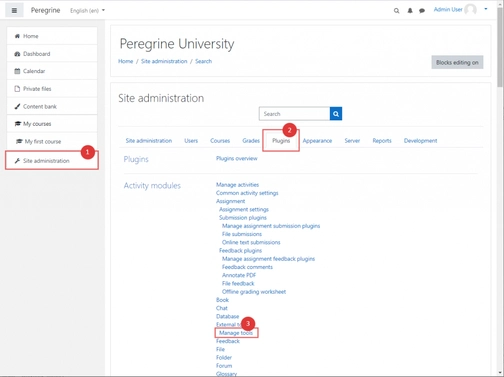Toggle the hamburger navigation drawer icon
Image resolution: width=504 pixels, height=377 pixels.
coord(14,10)
